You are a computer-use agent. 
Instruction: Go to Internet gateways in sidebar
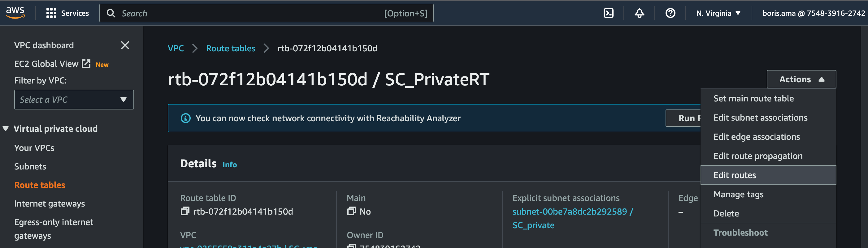[x=50, y=203]
